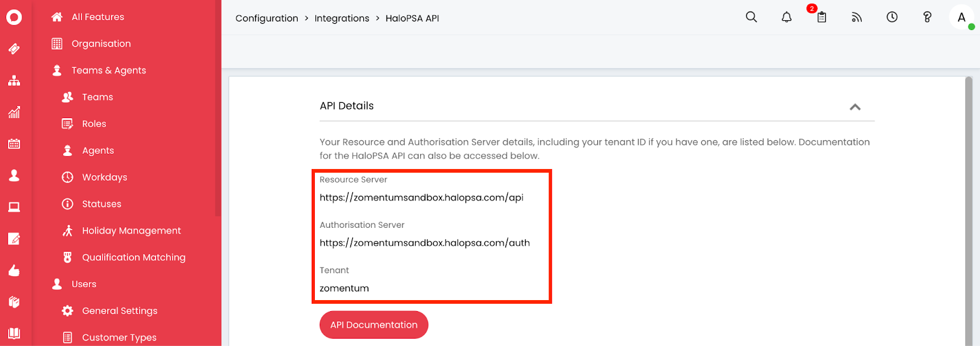The image size is (980, 346).
Task: Click the API Details heading
Action: tap(347, 106)
